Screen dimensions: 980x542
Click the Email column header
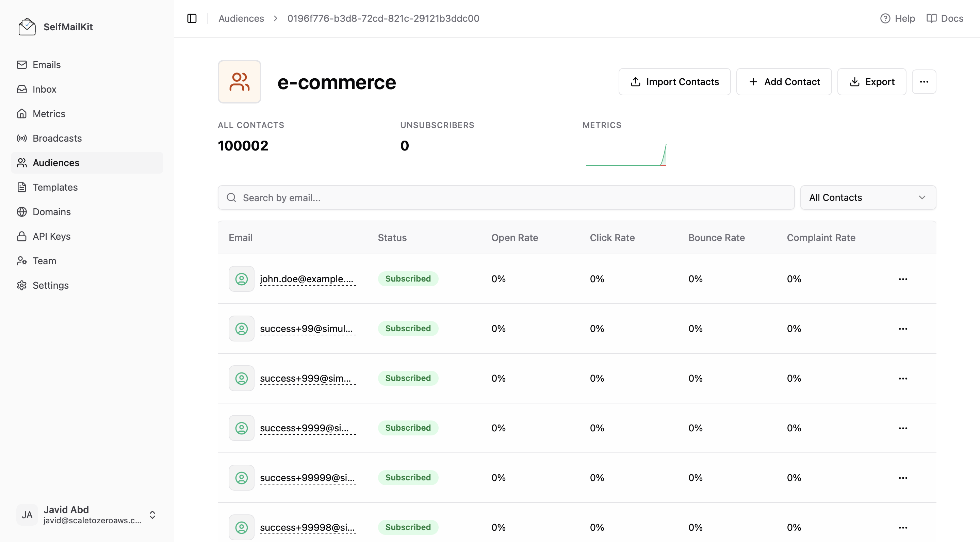(x=241, y=238)
